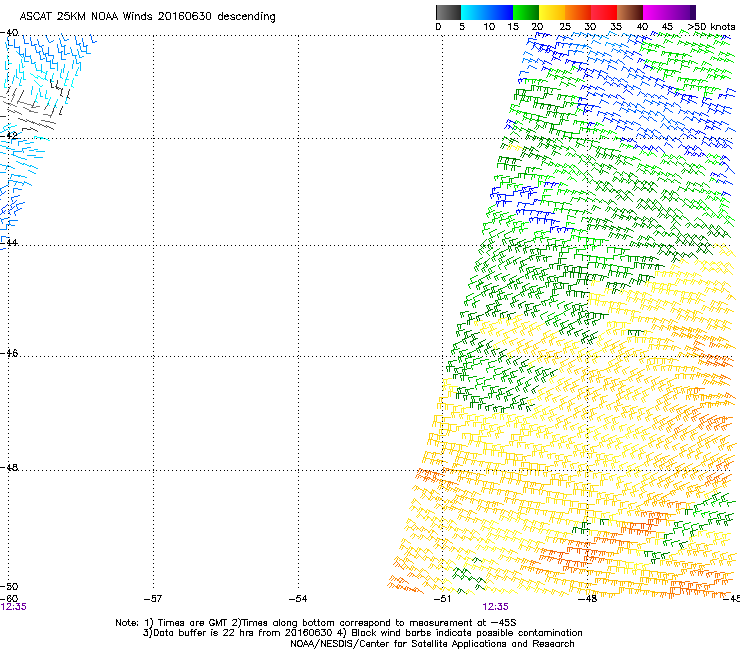The height and width of the screenshot is (650, 740).
Task: Click the '35' label under the color bar
Action: click(x=616, y=27)
